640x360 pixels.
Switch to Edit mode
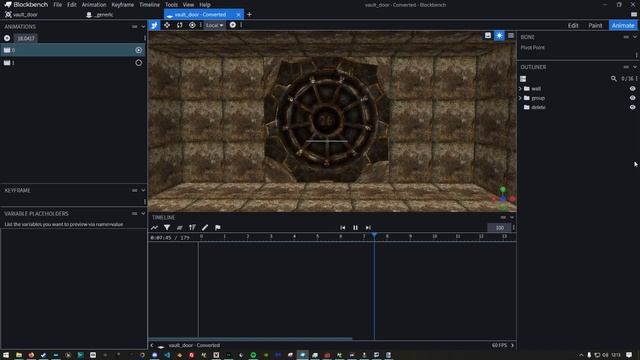(x=573, y=25)
